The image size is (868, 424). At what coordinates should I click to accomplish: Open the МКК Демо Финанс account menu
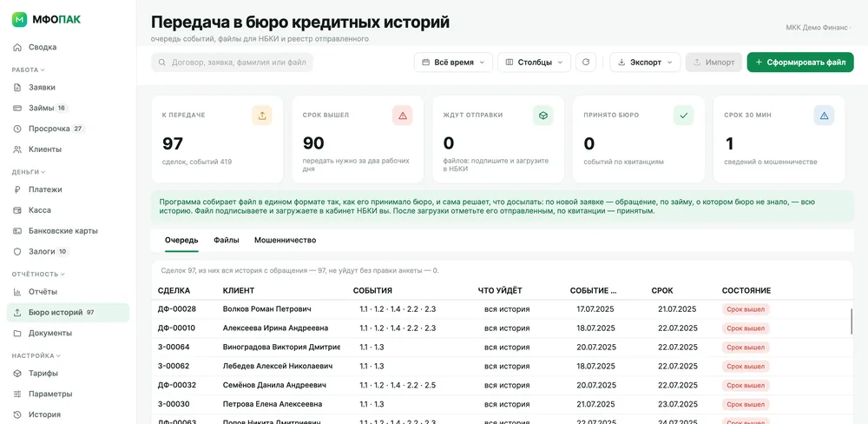pos(819,27)
